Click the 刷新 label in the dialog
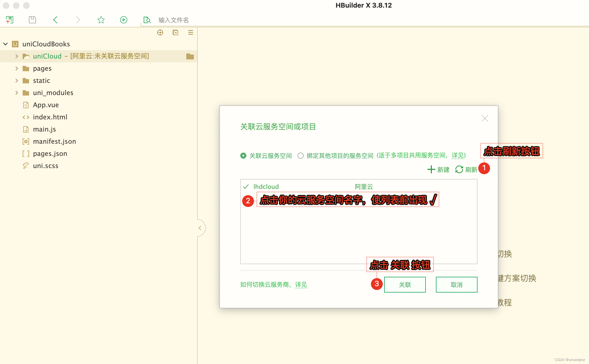Viewport: 589px width, 364px height. pyautogui.click(x=471, y=170)
